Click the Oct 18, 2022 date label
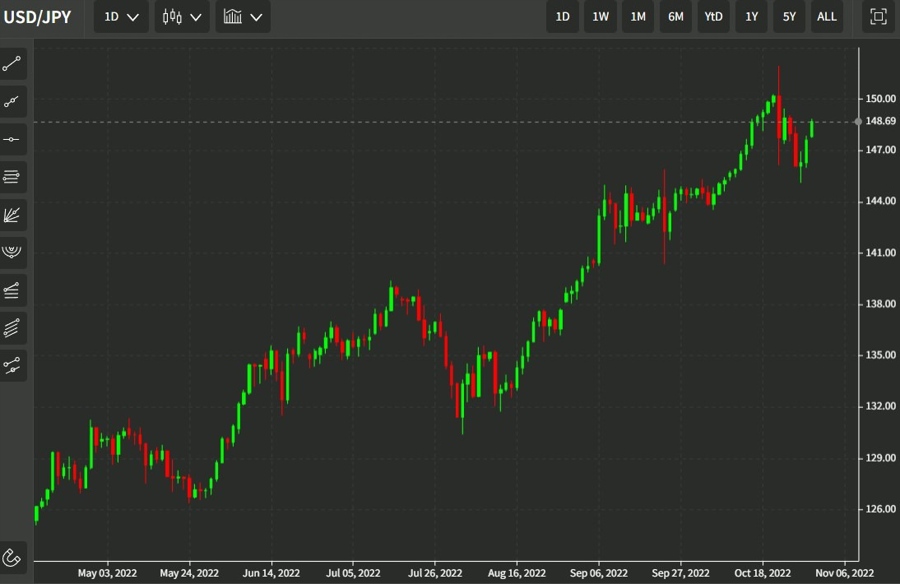 (763, 573)
